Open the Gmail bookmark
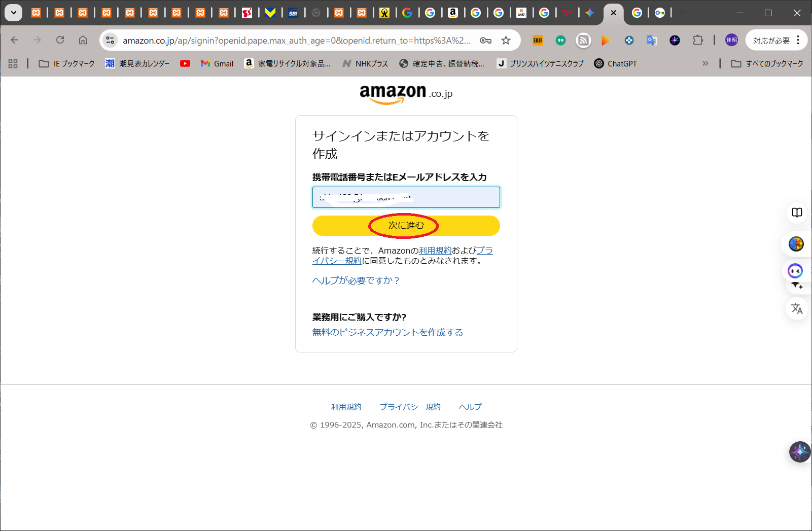 pos(217,63)
